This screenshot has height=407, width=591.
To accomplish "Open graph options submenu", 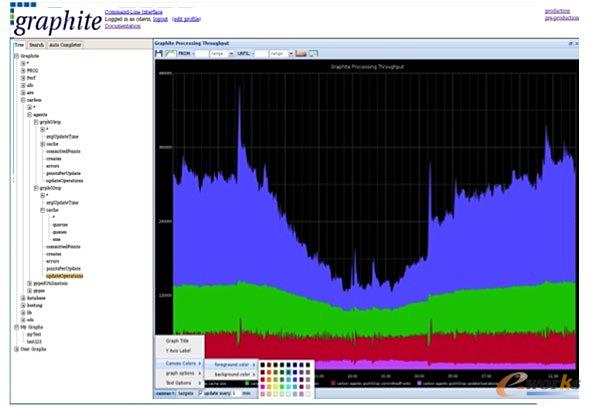I will [180, 373].
